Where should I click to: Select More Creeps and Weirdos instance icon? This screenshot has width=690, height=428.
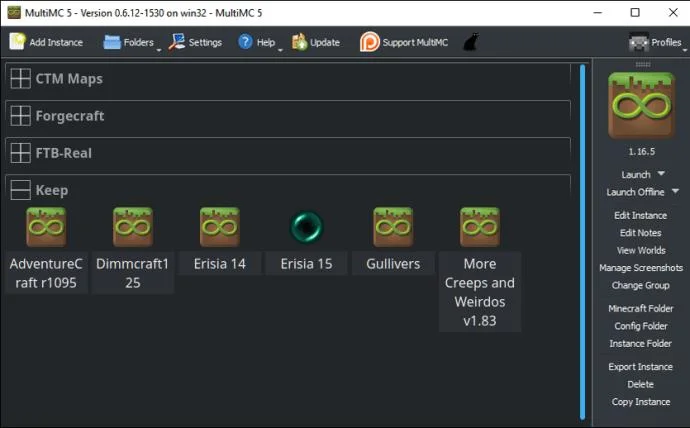pos(480,227)
